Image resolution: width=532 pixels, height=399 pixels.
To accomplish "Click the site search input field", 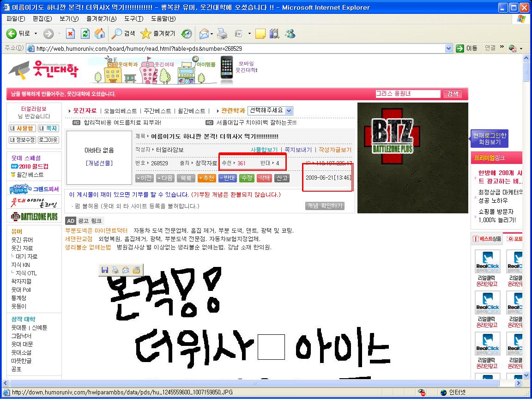I will [408, 94].
